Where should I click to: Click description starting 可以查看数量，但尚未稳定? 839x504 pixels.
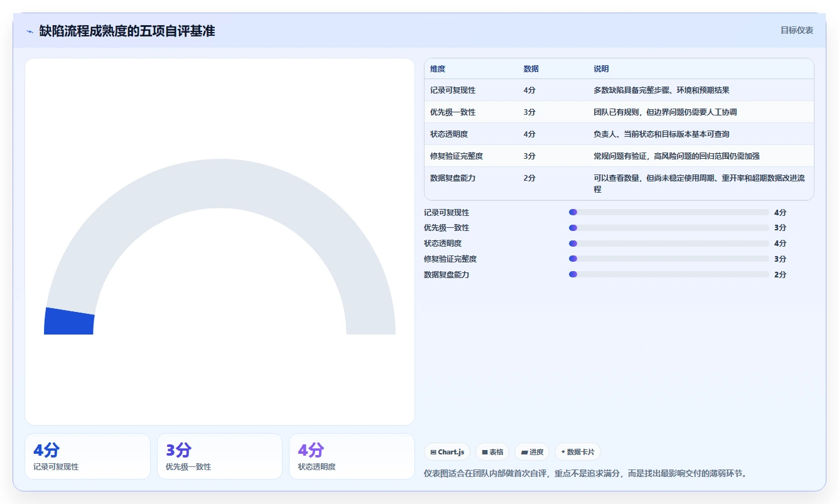[x=700, y=183]
